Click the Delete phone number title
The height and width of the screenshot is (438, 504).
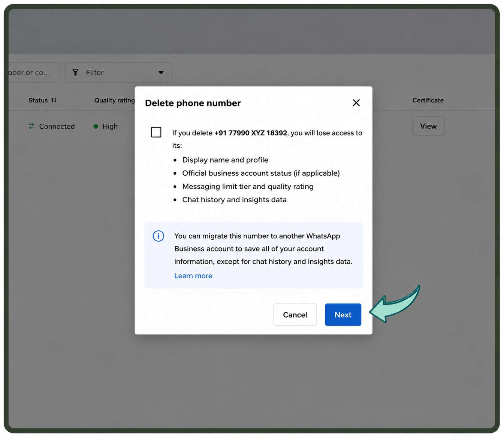click(193, 103)
